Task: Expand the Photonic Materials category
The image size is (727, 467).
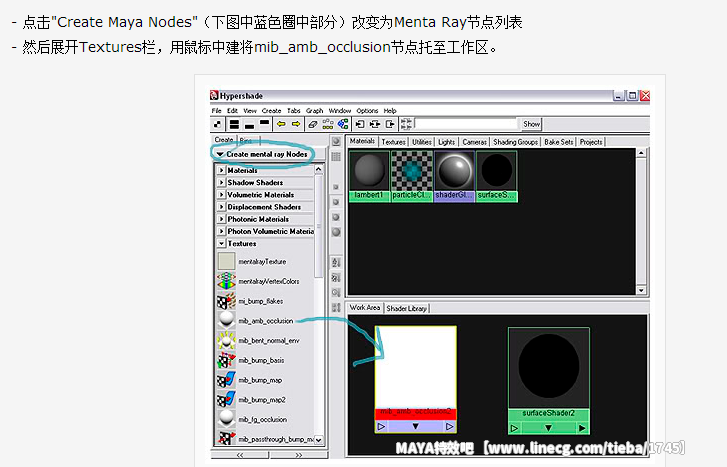Action: click(221, 218)
